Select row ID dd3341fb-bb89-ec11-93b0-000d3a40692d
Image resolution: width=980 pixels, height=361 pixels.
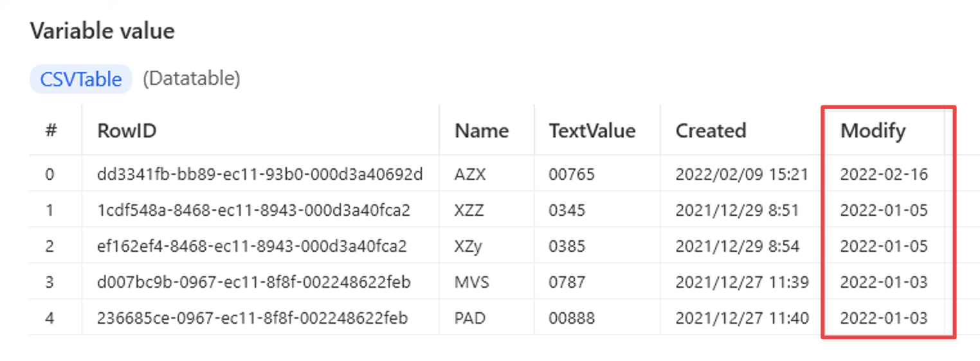point(260,173)
